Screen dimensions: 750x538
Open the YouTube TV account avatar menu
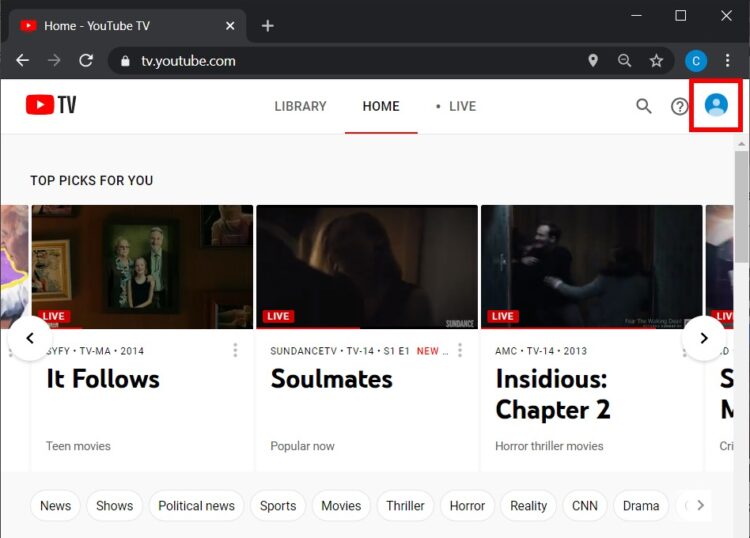[x=716, y=105]
